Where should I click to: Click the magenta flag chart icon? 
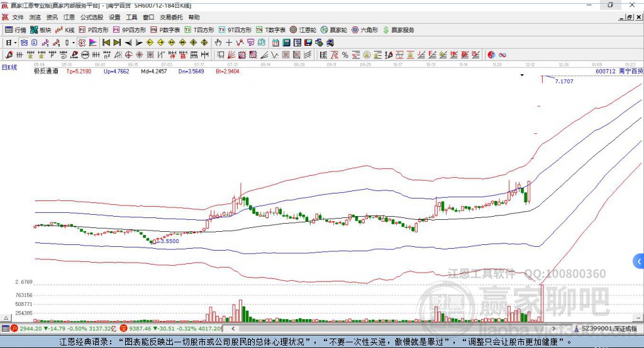tap(93, 43)
